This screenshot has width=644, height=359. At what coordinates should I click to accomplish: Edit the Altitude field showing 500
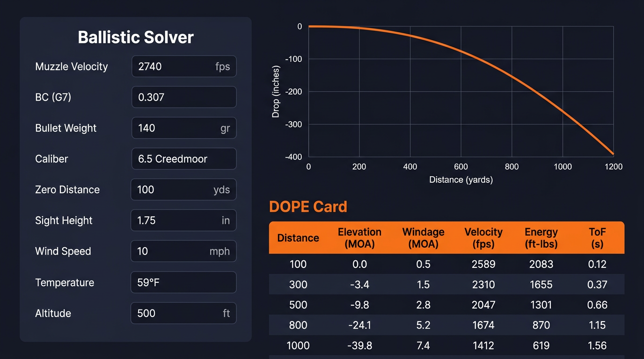click(x=183, y=313)
